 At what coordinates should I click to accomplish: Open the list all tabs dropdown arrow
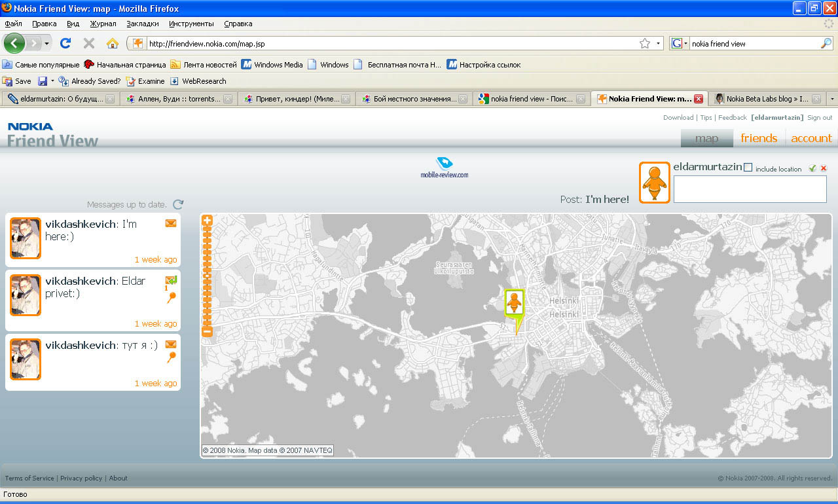(x=831, y=99)
